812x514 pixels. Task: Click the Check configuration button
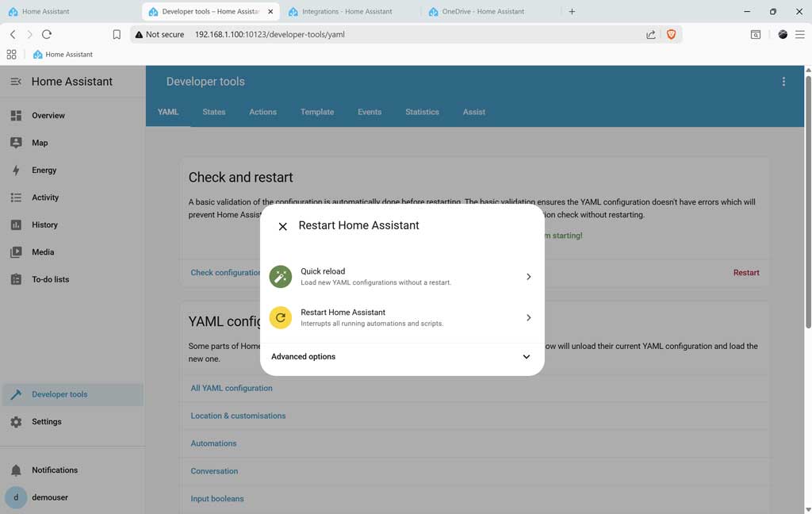tap(225, 273)
